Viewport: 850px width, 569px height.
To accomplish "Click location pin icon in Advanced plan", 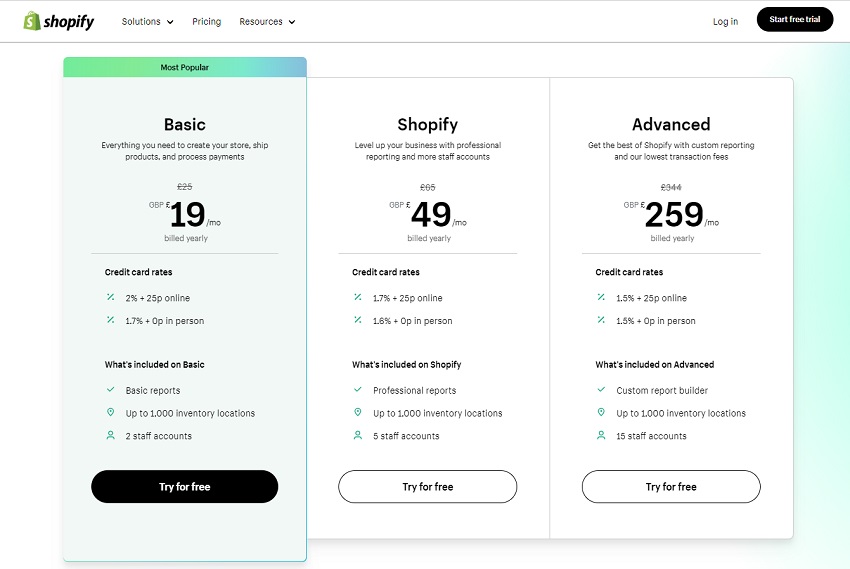I will 601,412.
